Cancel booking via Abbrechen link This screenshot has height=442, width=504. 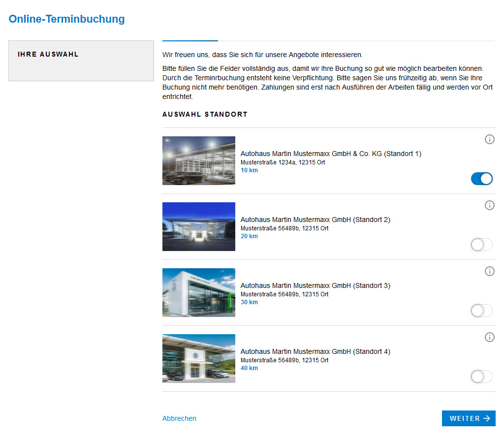[x=179, y=418]
